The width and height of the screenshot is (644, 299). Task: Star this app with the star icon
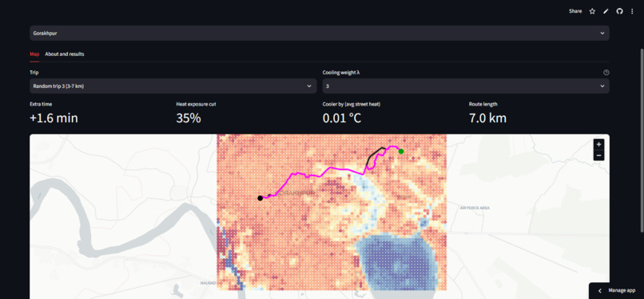coord(592,11)
